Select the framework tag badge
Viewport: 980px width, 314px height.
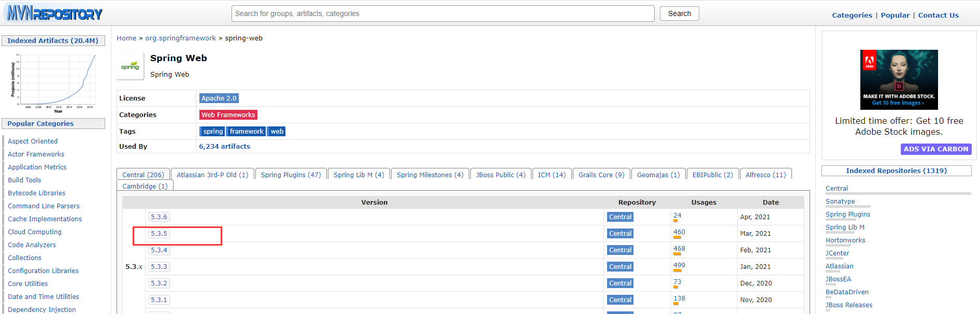tap(246, 132)
